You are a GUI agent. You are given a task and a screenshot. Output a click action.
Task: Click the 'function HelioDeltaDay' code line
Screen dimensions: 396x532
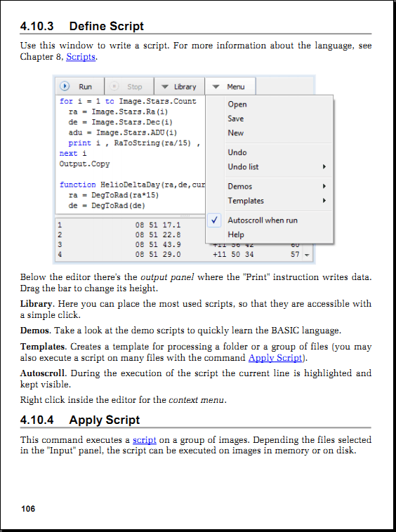click(132, 185)
